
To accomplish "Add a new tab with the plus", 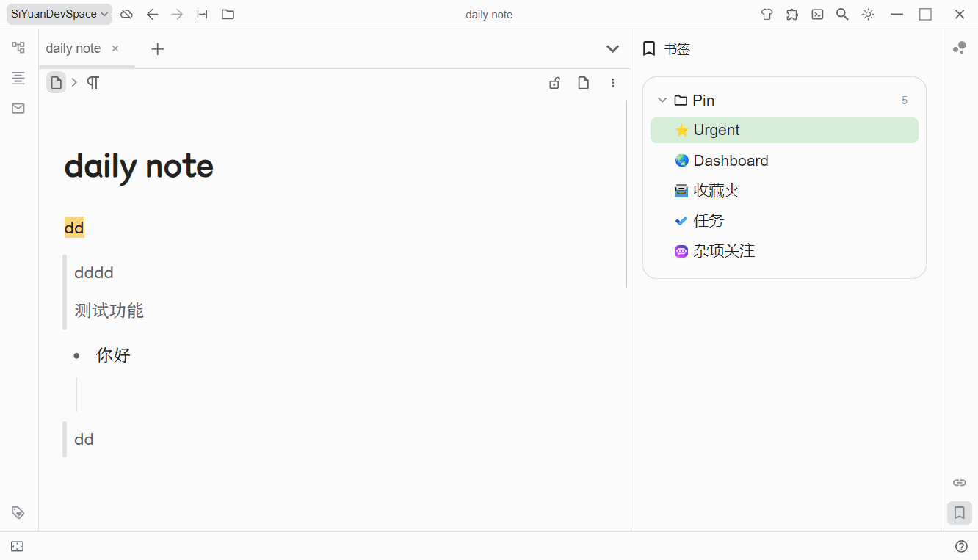I will tap(157, 49).
